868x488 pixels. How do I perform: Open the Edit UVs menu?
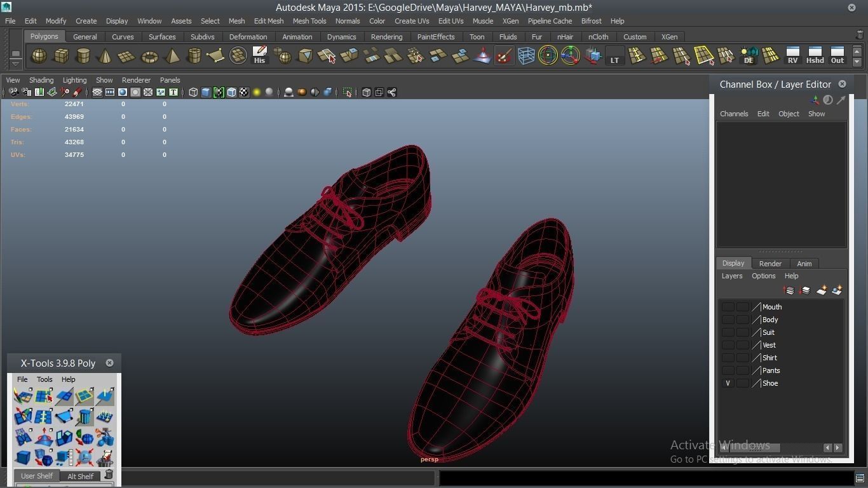click(x=451, y=21)
